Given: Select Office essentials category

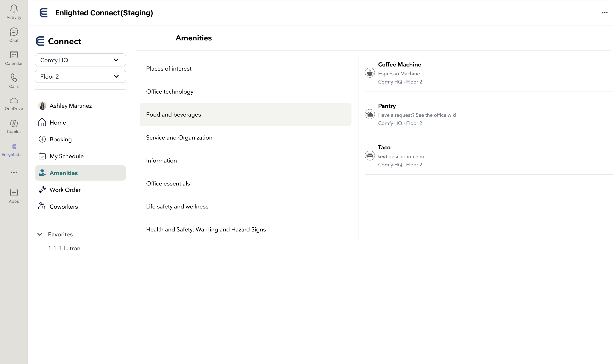Looking at the screenshot, I should tap(245, 183).
